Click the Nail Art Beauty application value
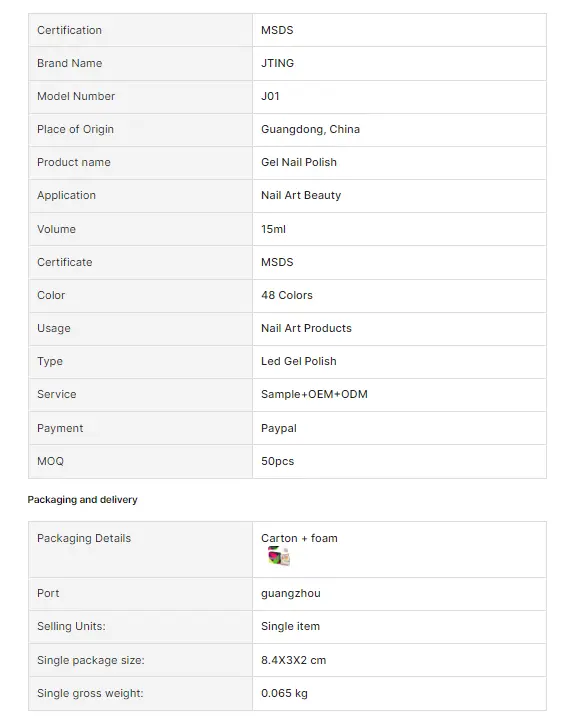This screenshot has height=725, width=565. [x=301, y=196]
